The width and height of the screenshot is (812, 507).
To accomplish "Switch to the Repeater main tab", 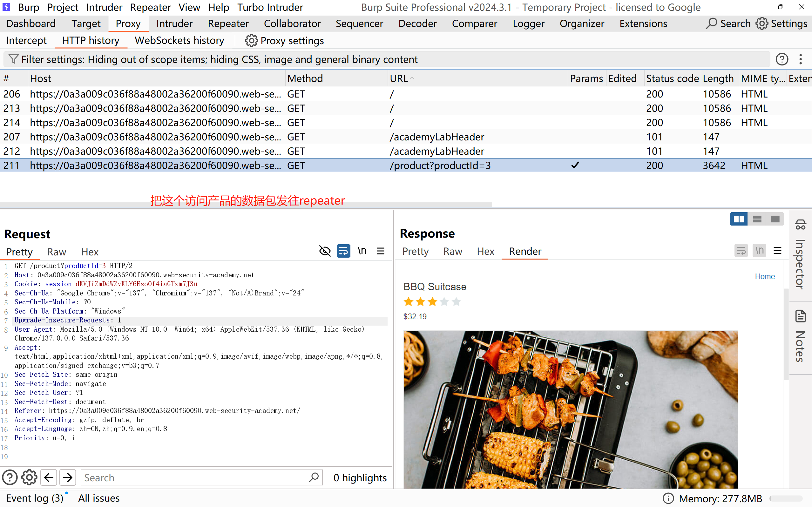I will [x=228, y=24].
